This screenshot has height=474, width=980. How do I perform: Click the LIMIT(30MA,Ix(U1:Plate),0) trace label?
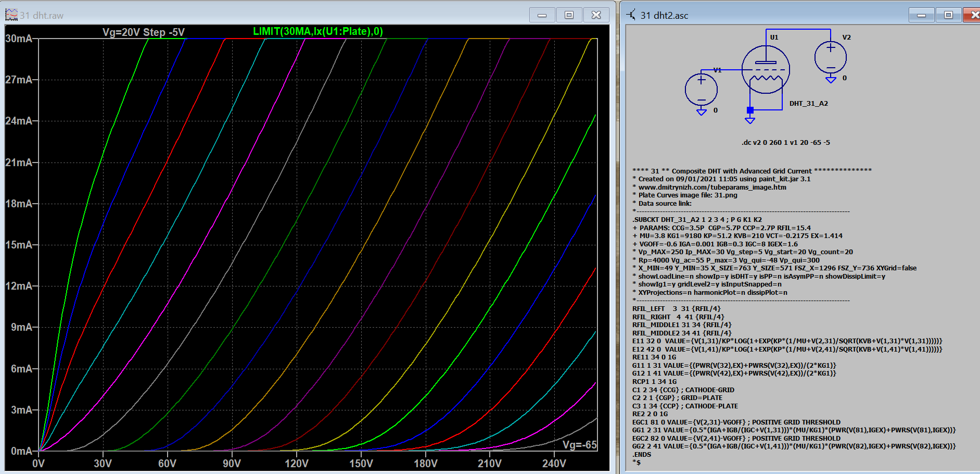(318, 31)
